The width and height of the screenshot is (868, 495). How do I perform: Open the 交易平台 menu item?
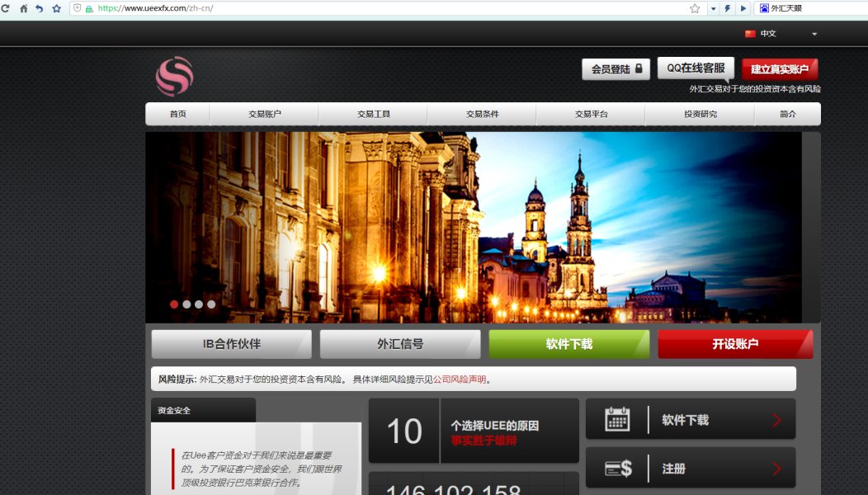coord(592,114)
